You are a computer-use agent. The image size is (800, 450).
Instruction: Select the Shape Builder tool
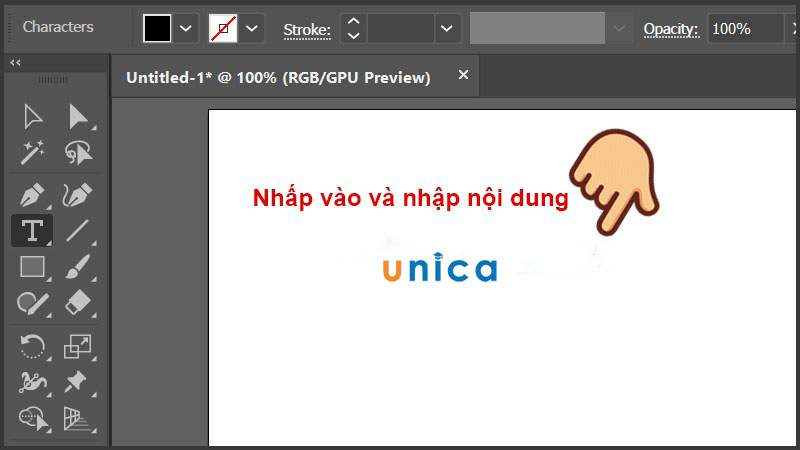tap(34, 419)
